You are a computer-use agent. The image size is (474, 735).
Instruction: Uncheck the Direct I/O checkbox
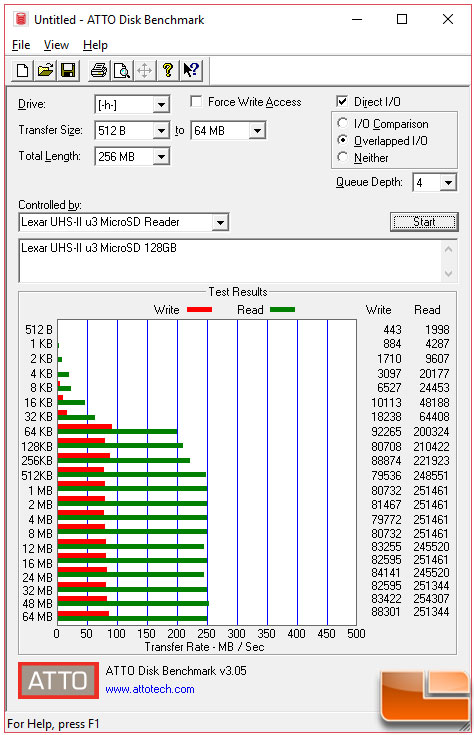(x=342, y=101)
